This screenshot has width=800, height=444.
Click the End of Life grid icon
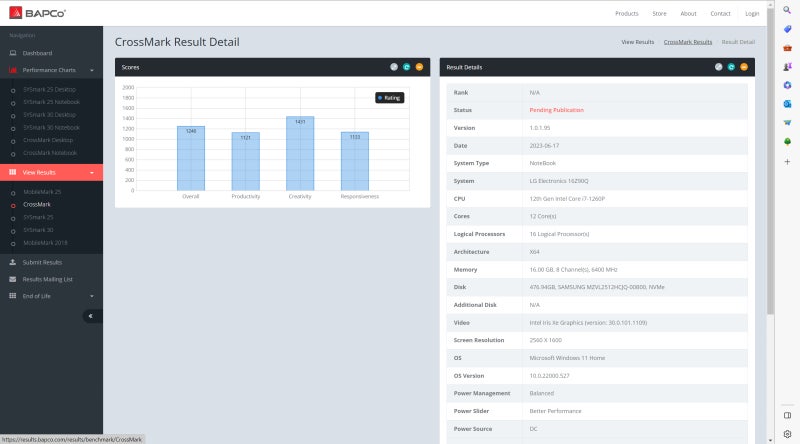[x=13, y=296]
